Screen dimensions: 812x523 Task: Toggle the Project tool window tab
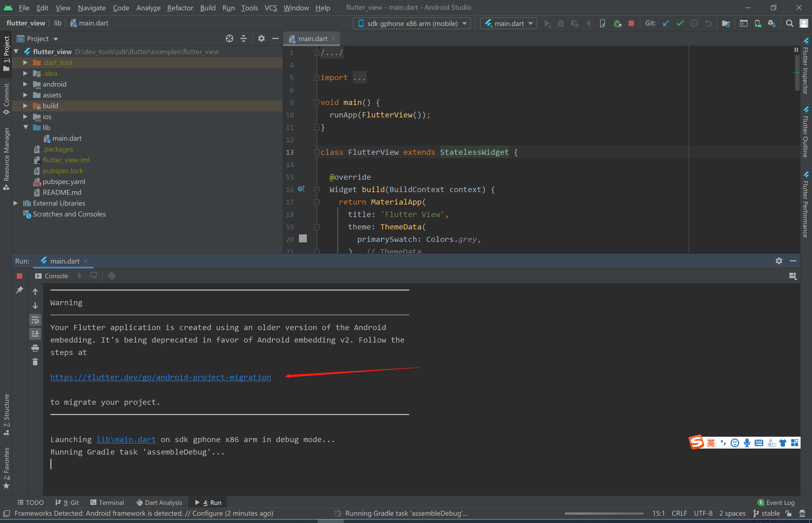coord(6,54)
